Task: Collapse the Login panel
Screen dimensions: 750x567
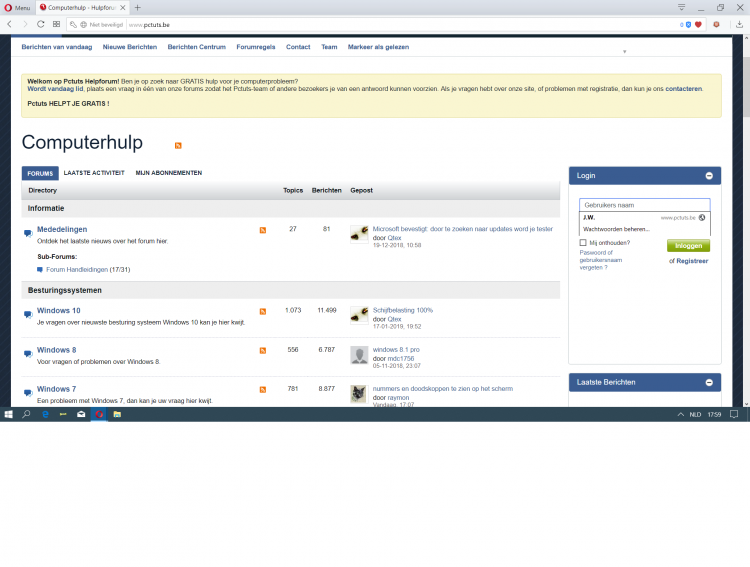Action: tap(709, 176)
